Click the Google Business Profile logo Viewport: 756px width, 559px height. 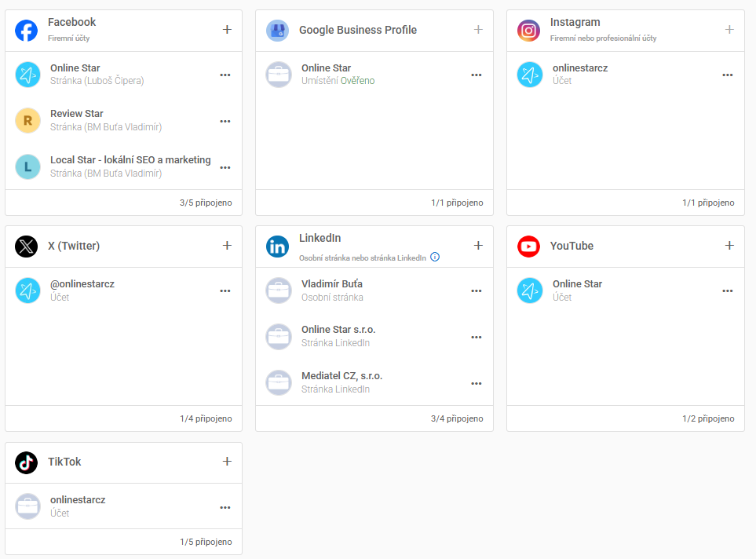coord(278,31)
